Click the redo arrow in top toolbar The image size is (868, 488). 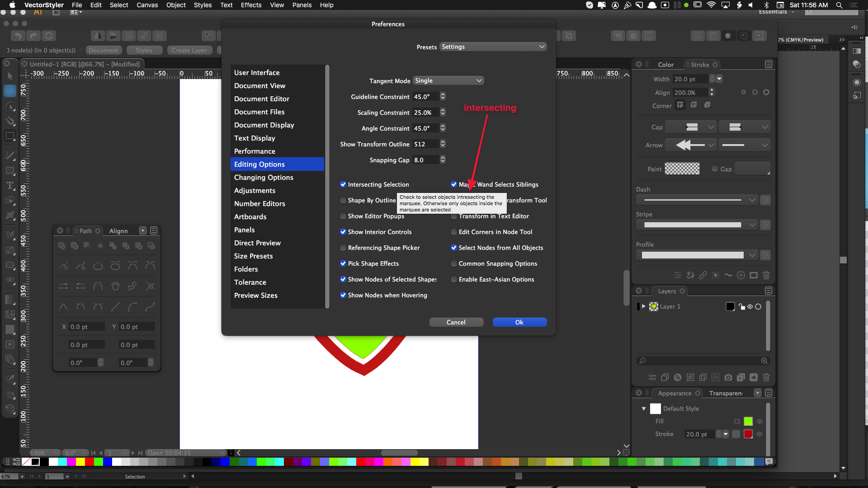point(33,36)
